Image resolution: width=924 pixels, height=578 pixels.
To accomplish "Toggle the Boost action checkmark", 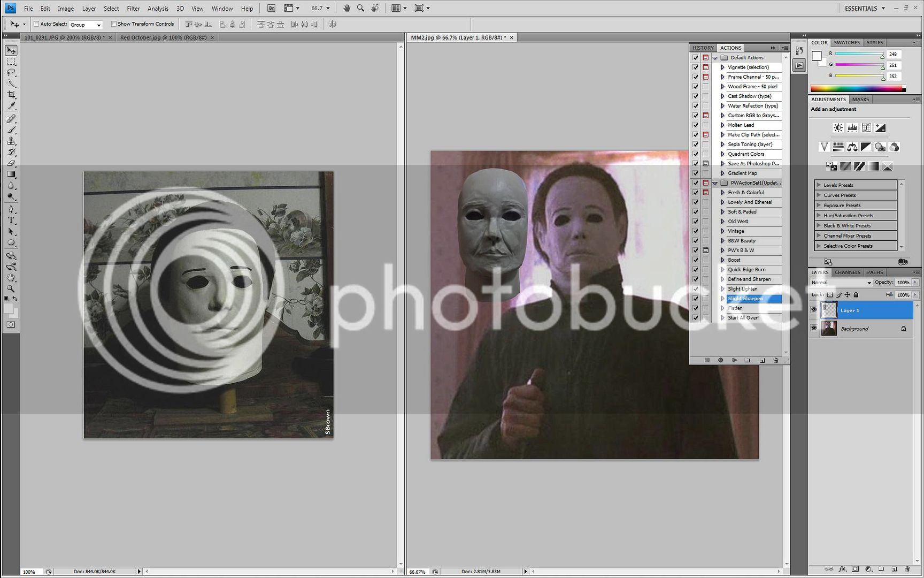I will (x=695, y=260).
